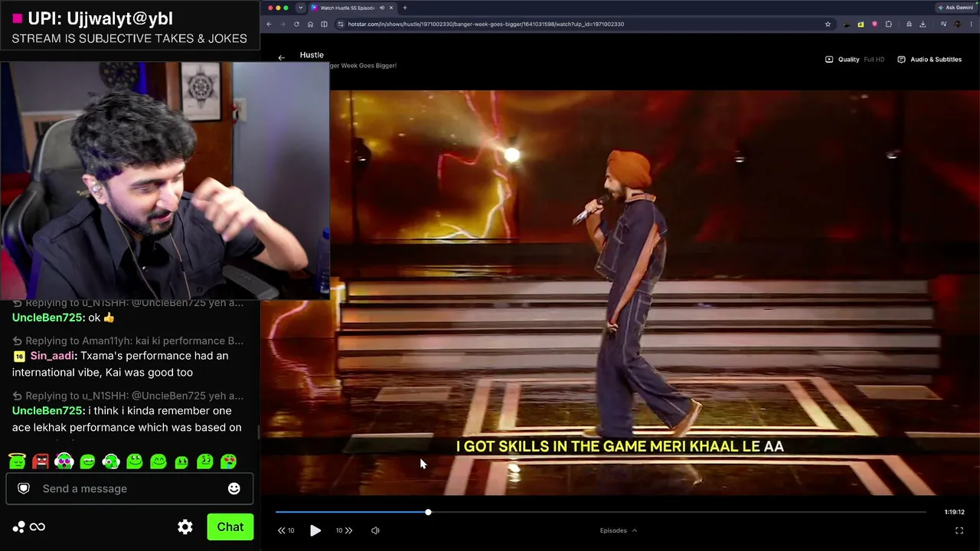Screen dimensions: 980x551
Task: Select the Watch Hustle S5 Episode tab
Action: [x=347, y=8]
